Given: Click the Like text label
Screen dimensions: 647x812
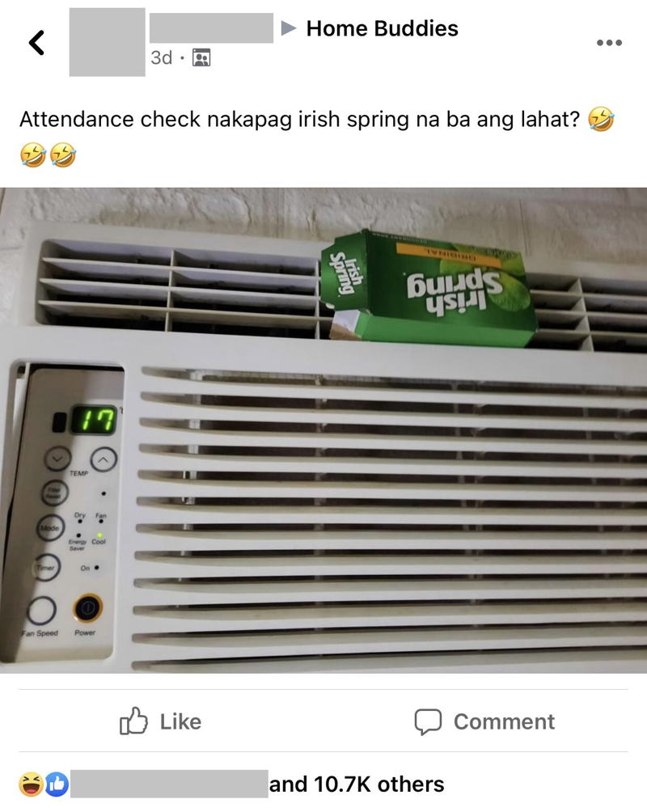Looking at the screenshot, I should click(x=180, y=721).
